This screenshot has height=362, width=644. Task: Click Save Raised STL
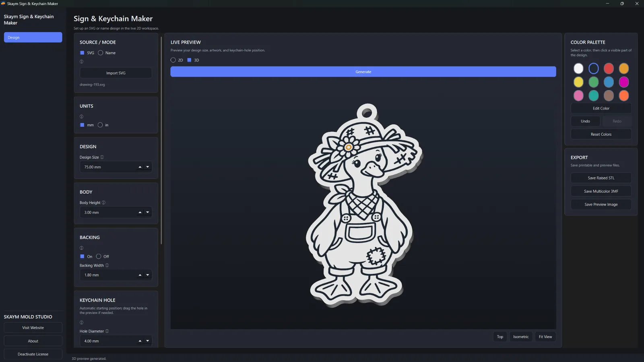click(x=601, y=178)
